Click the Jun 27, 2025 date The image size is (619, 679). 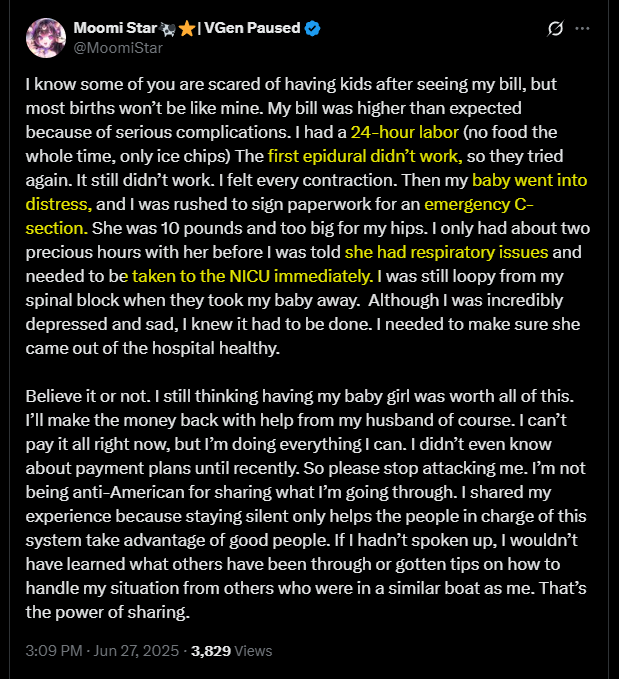click(x=136, y=651)
